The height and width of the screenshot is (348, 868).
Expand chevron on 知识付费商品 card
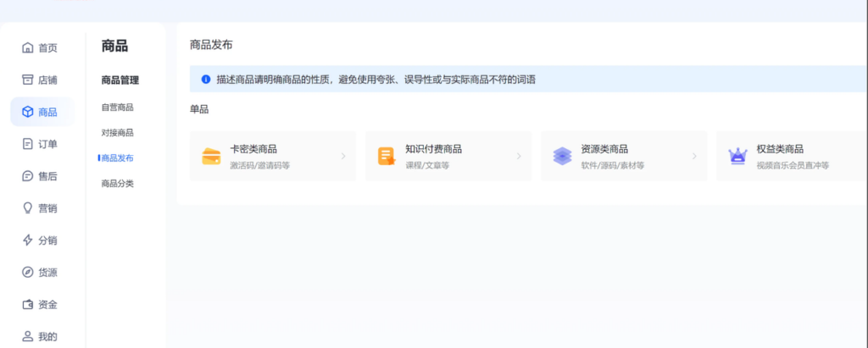click(x=519, y=157)
